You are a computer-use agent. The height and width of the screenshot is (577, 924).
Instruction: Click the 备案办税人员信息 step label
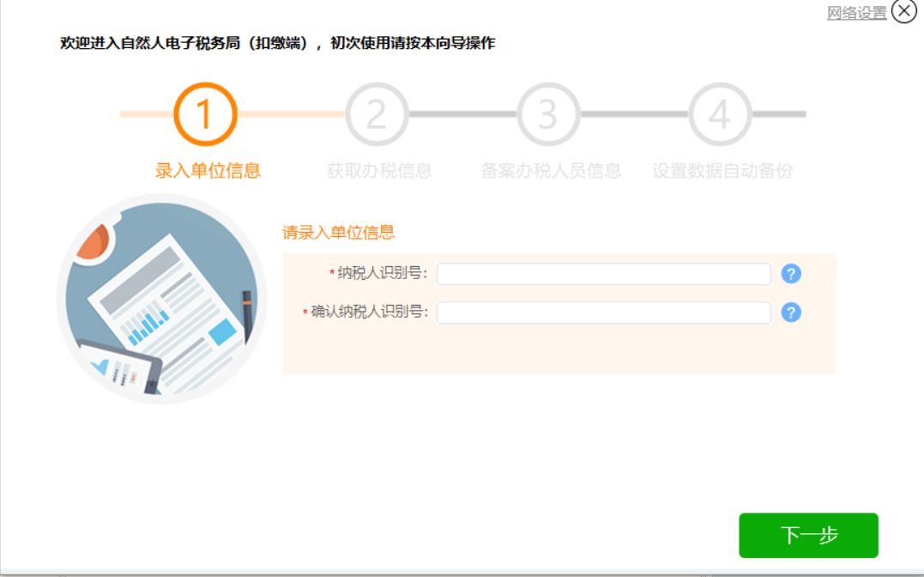coord(551,171)
